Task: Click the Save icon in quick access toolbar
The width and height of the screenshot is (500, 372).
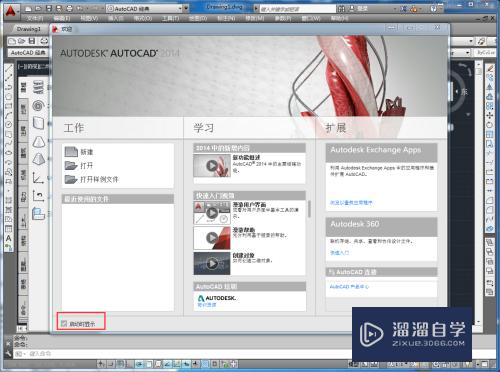Action: (x=49, y=8)
